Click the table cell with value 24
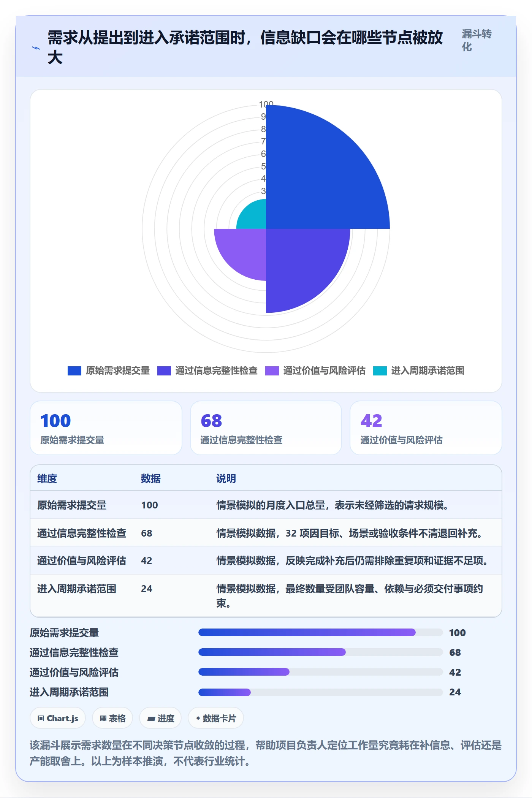Screen dimensions: 532x798 (147, 589)
